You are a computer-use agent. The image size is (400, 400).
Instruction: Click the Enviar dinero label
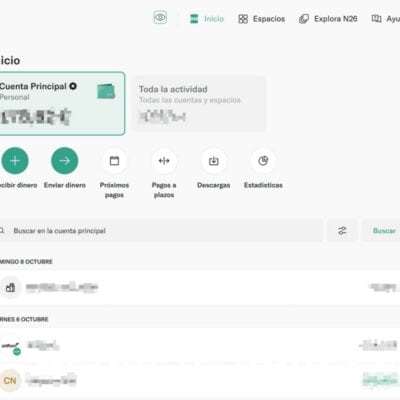click(65, 185)
